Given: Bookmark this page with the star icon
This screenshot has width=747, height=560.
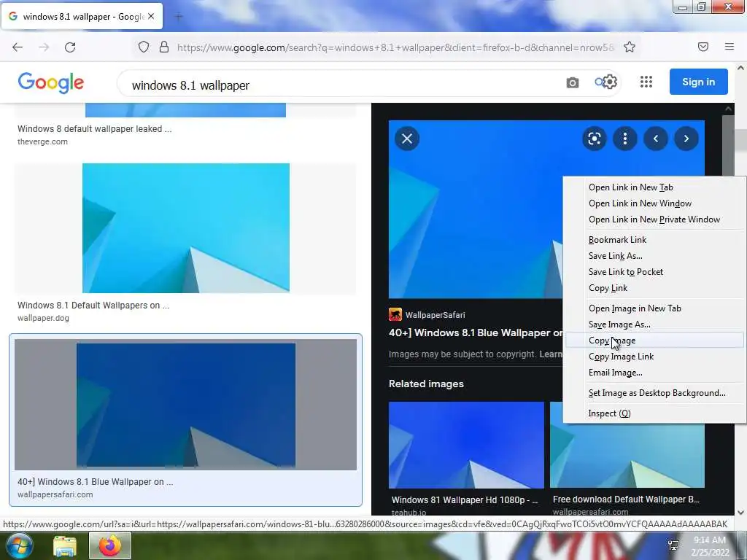Looking at the screenshot, I should [630, 47].
